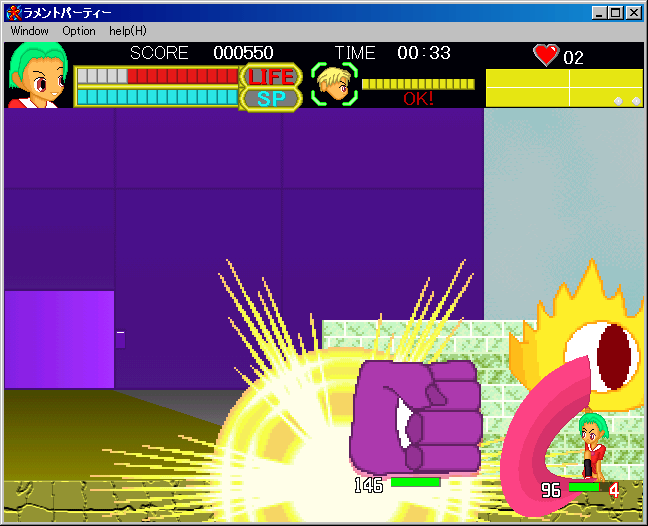Image resolution: width=648 pixels, height=526 pixels.
Task: Click the LIFE label badge
Action: tap(271, 76)
